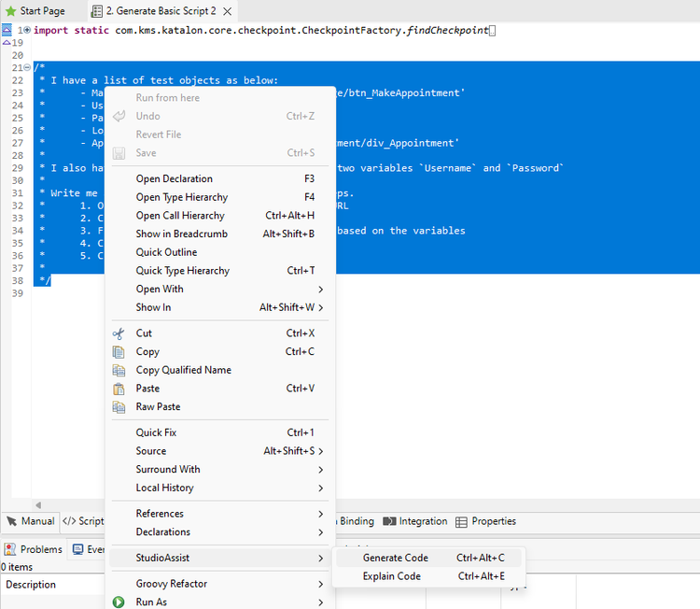
Task: Click the Description column header
Action: click(32, 585)
